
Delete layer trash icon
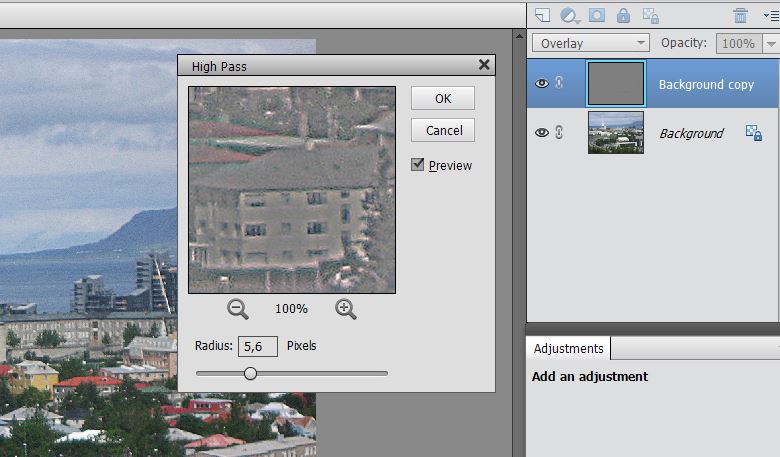[x=741, y=15]
